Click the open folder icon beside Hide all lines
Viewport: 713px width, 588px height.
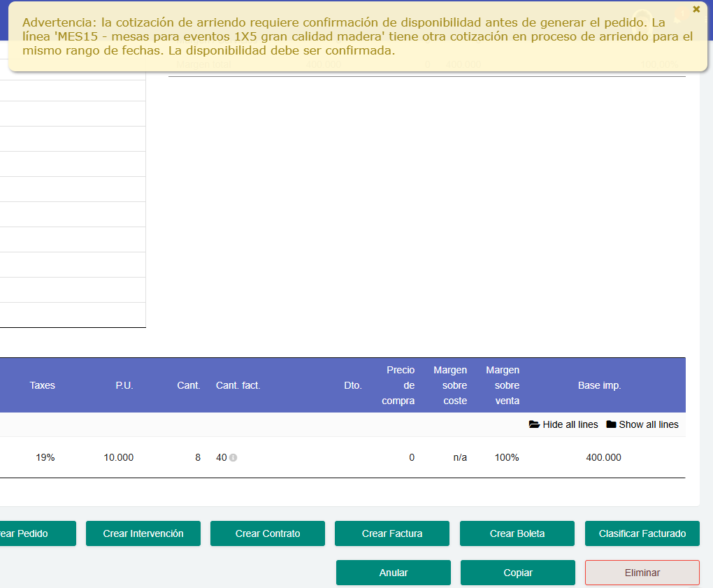tap(533, 424)
